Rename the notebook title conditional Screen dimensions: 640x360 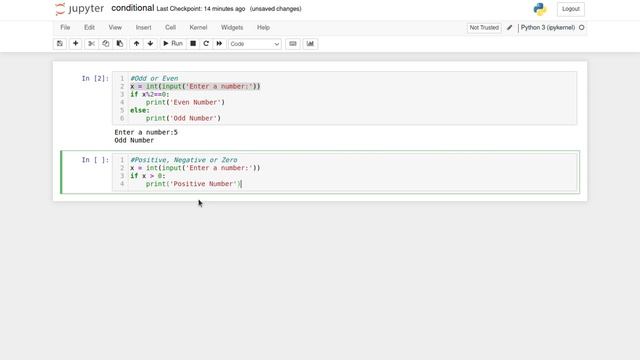[x=133, y=8]
